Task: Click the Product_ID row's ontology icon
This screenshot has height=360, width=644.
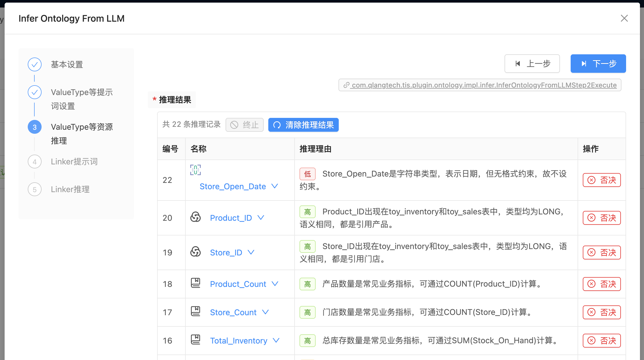Action: pos(196,217)
